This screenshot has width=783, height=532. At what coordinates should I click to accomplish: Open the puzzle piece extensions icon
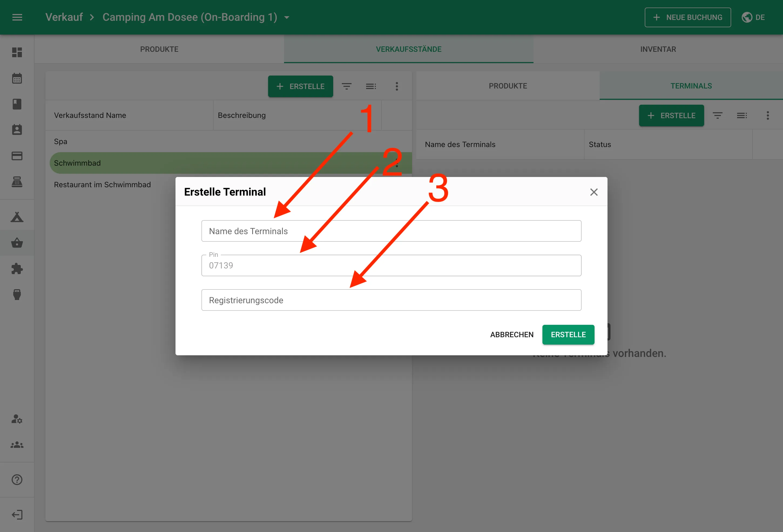17,269
